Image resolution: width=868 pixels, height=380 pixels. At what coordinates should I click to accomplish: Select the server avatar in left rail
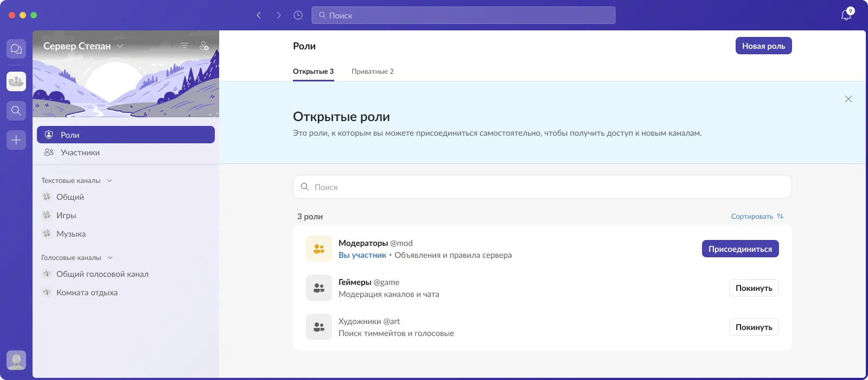coord(16,81)
